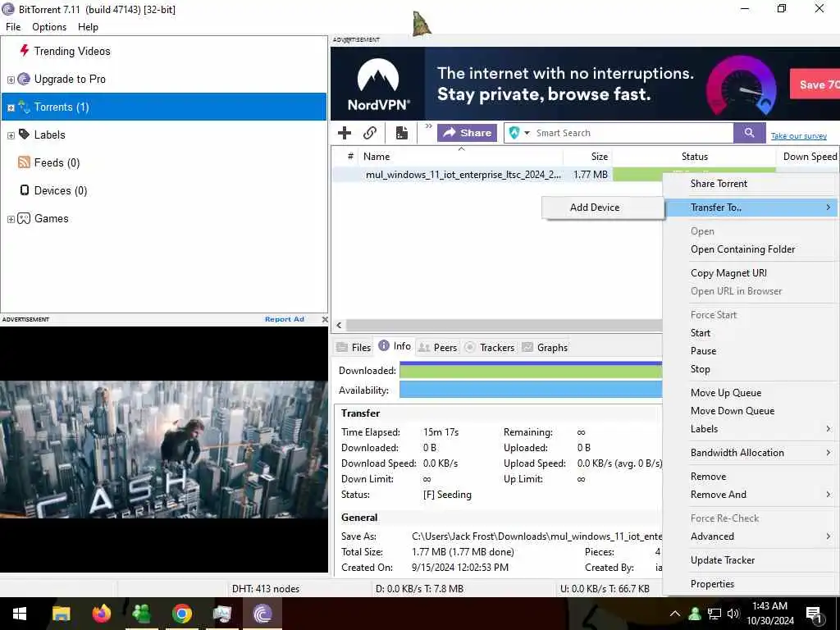The image size is (840, 630).
Task: Open the Transfer To.. submenu
Action: 750,208
